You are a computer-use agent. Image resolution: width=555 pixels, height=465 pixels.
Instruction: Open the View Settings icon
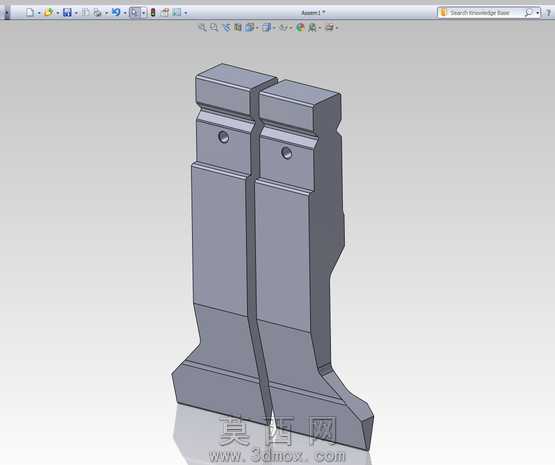[x=329, y=27]
